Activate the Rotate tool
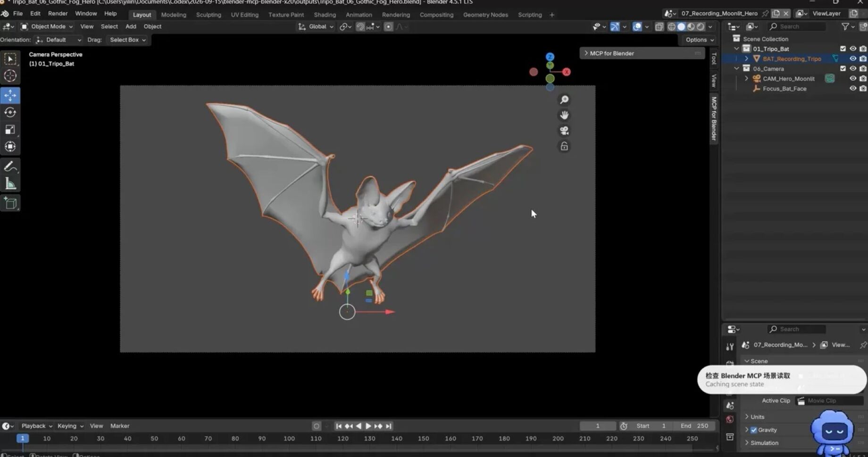 10,112
